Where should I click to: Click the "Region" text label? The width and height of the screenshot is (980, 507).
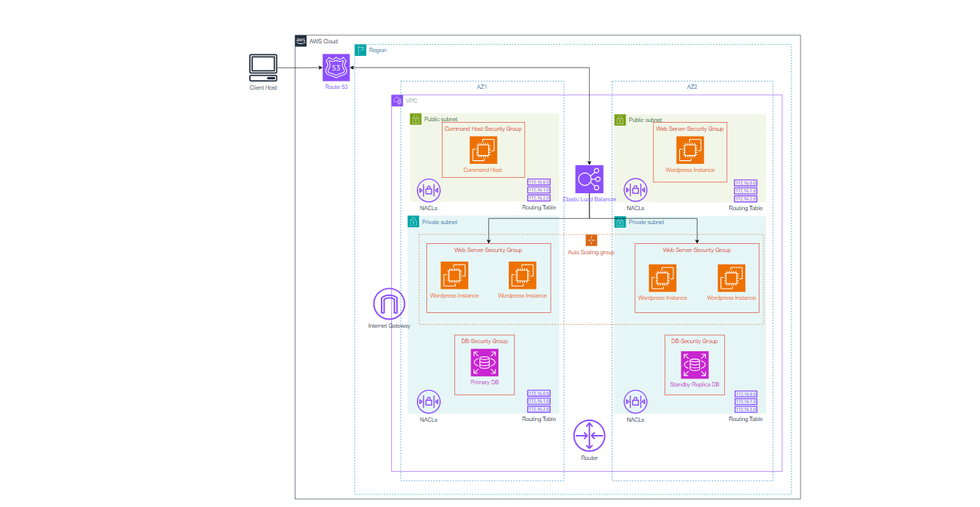[378, 50]
